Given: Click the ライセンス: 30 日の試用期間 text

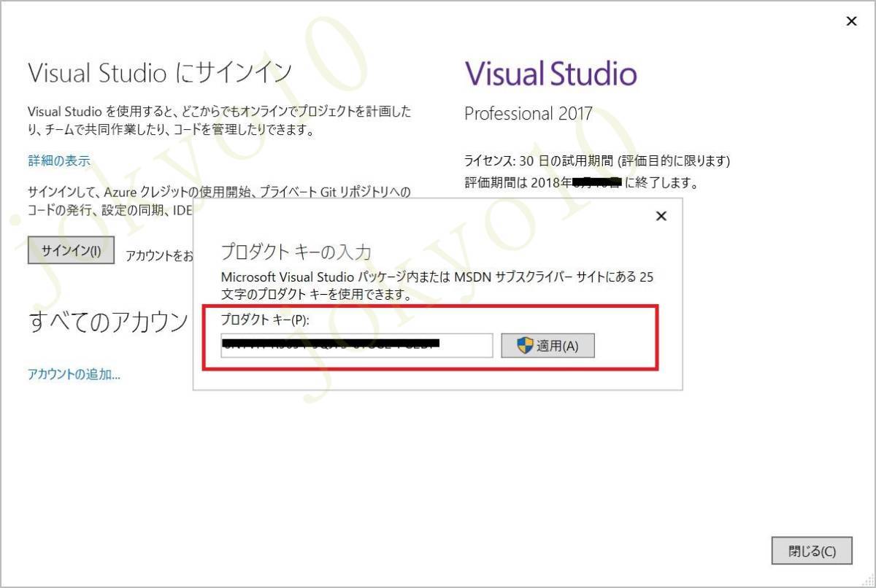Looking at the screenshot, I should tap(597, 160).
